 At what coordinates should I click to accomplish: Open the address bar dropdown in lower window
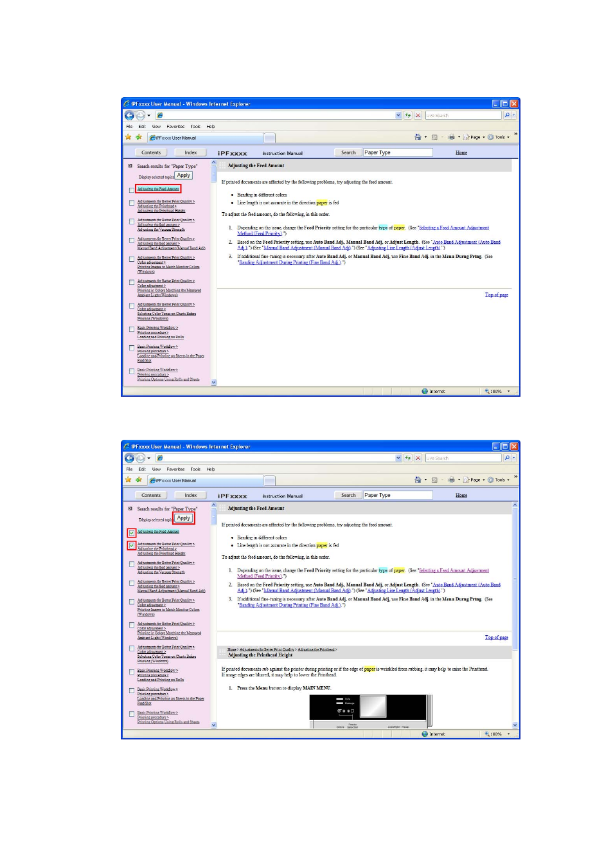coord(398,458)
